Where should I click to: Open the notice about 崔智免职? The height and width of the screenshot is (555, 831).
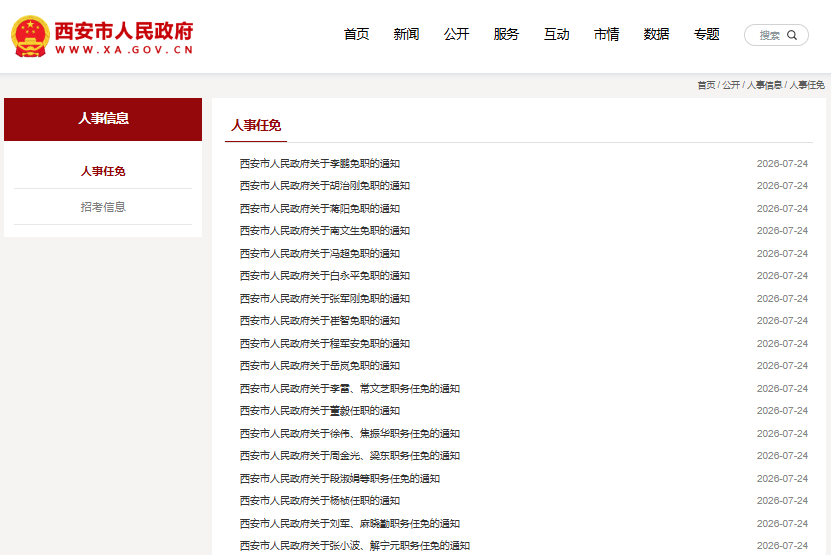pos(320,321)
